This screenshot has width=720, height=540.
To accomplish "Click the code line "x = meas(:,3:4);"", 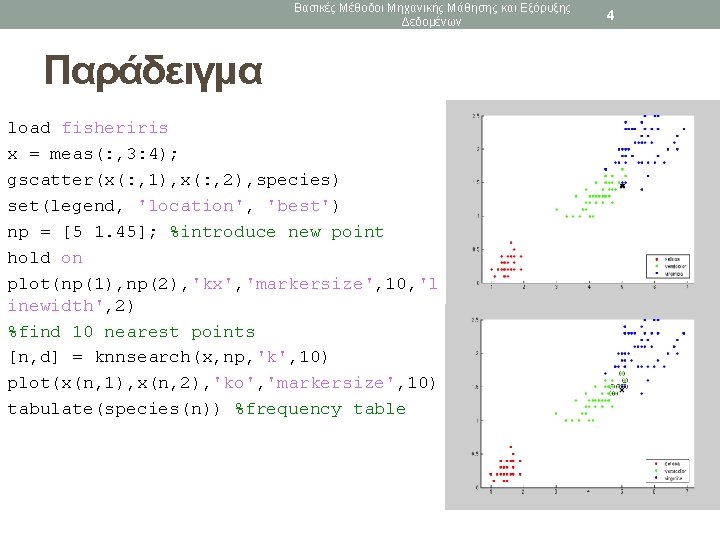I will click(92, 154).
